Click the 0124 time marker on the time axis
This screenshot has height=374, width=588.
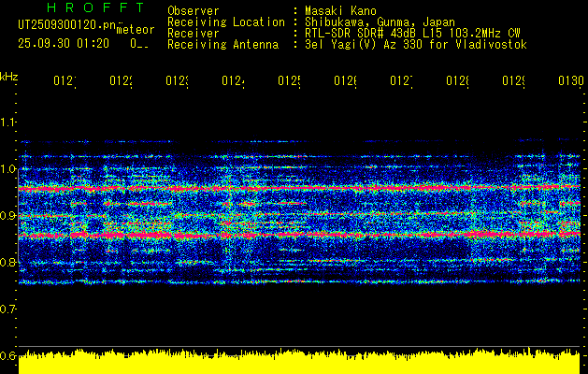click(x=234, y=80)
